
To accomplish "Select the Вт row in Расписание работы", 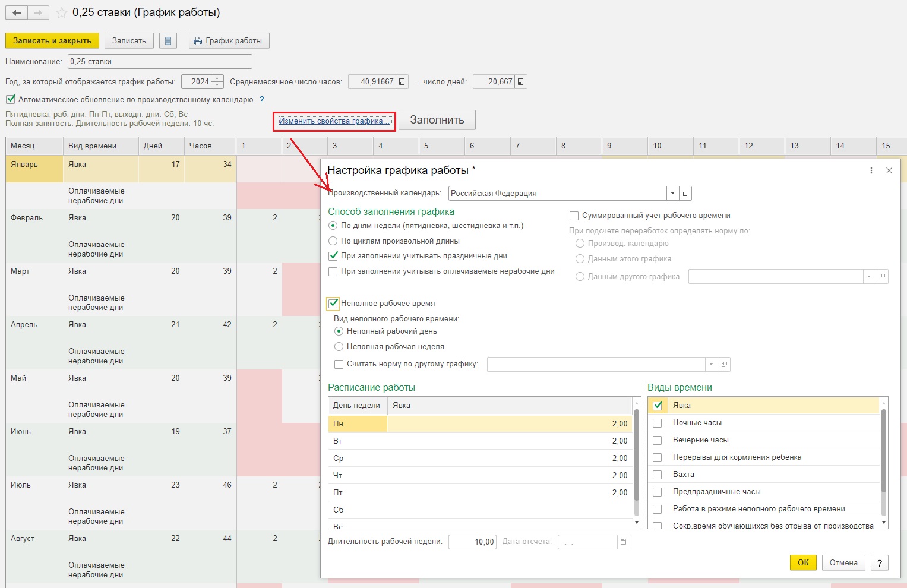I will (480, 441).
